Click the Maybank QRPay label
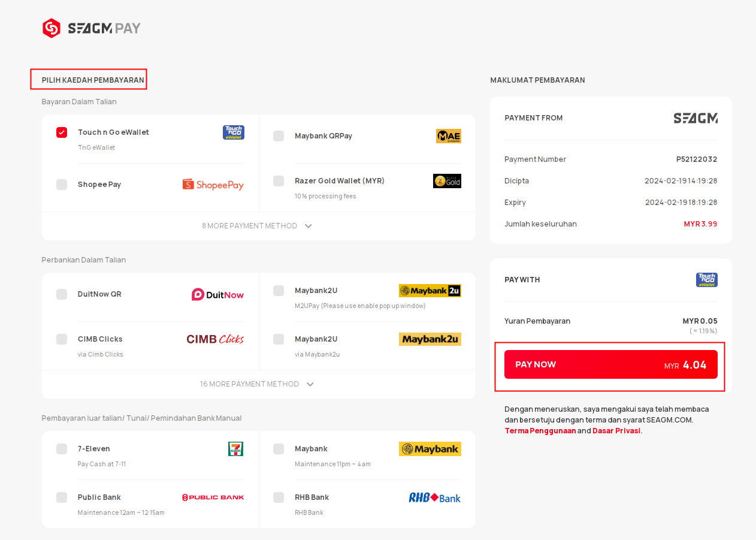Screen dimensions: 756x540 323,136
